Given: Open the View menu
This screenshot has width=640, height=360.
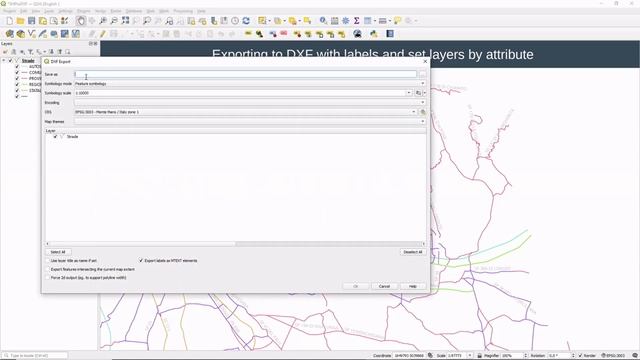Looking at the screenshot, I should [36, 11].
